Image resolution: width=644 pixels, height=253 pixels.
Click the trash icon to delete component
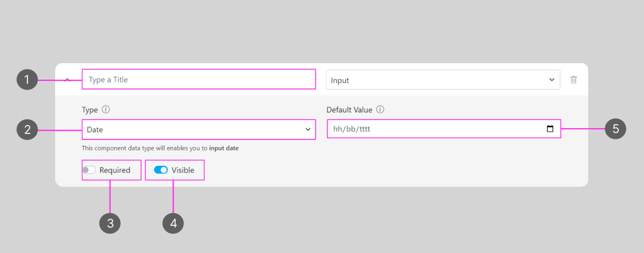(574, 80)
